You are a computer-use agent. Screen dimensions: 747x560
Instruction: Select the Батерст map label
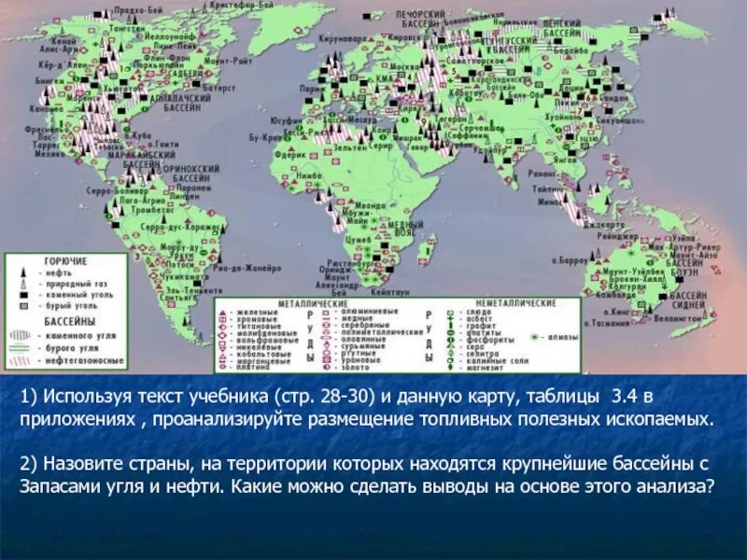tap(219, 88)
